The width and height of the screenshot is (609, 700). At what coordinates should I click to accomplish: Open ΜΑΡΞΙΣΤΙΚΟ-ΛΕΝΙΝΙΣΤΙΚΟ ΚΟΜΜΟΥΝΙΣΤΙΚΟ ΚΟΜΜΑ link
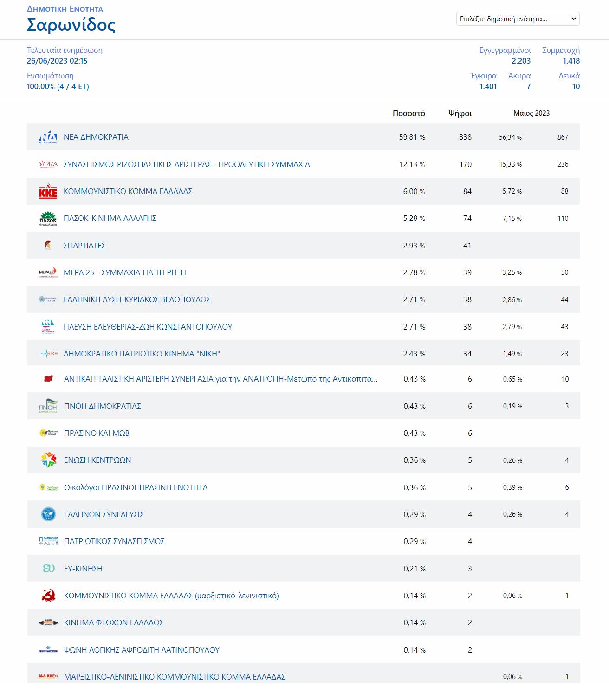tap(175, 677)
